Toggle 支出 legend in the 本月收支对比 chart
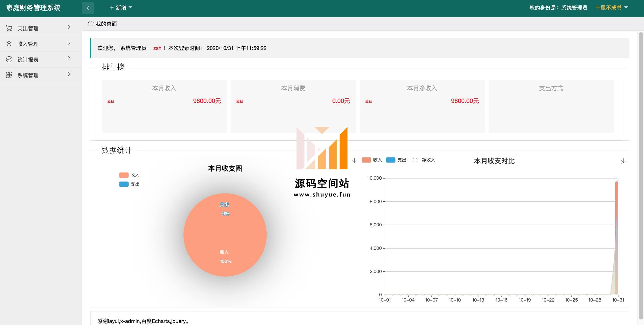Screen dimensions: 644x325 coord(396,160)
